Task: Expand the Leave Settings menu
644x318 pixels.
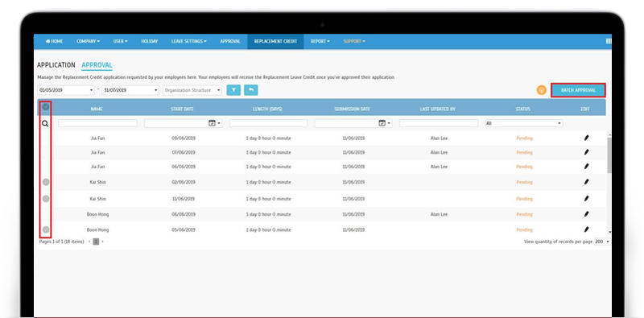Action: pyautogui.click(x=189, y=42)
